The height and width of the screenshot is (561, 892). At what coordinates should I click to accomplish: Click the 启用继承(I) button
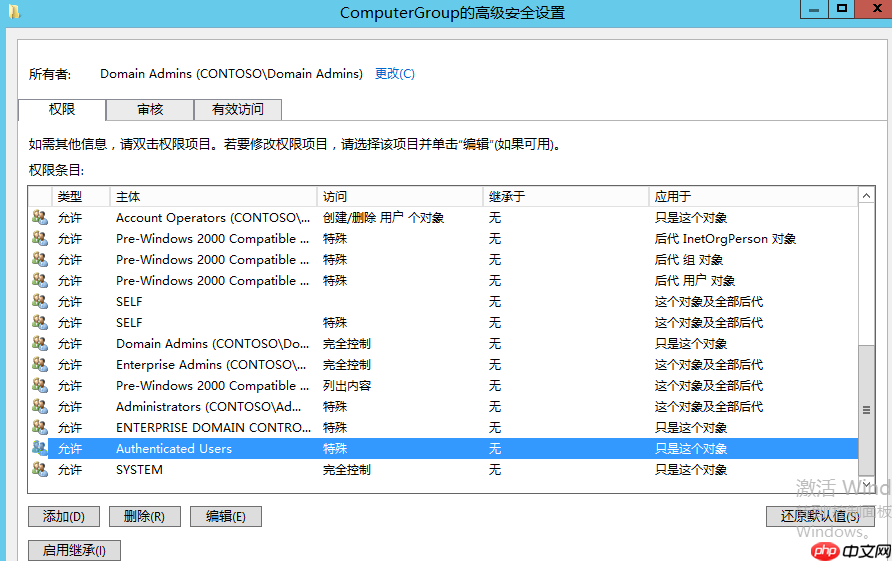coord(75,550)
